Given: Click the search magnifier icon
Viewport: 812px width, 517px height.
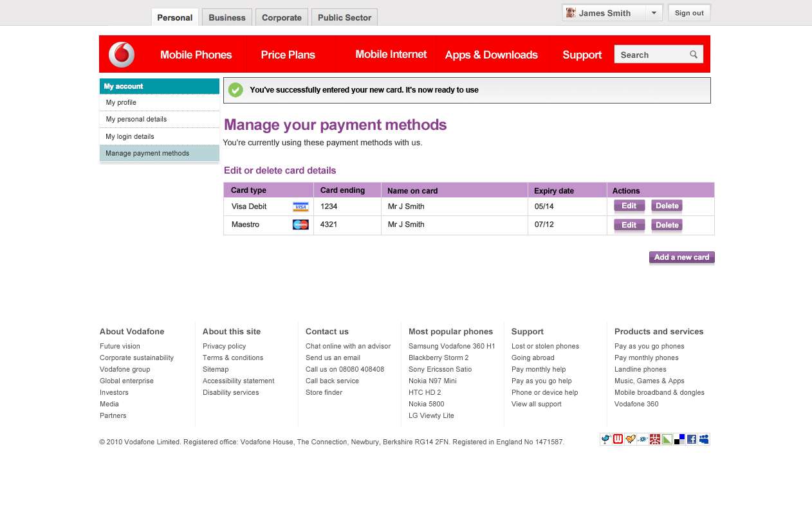Looking at the screenshot, I should click(694, 55).
